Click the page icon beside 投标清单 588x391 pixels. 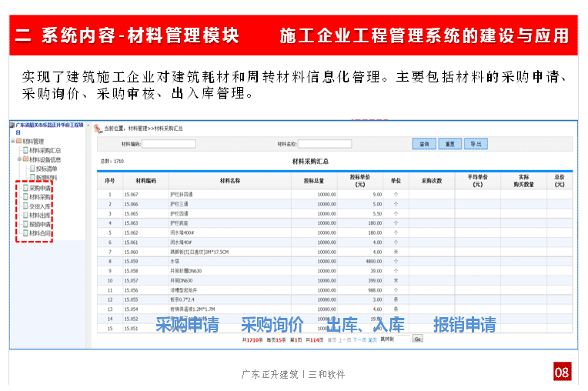32,169
